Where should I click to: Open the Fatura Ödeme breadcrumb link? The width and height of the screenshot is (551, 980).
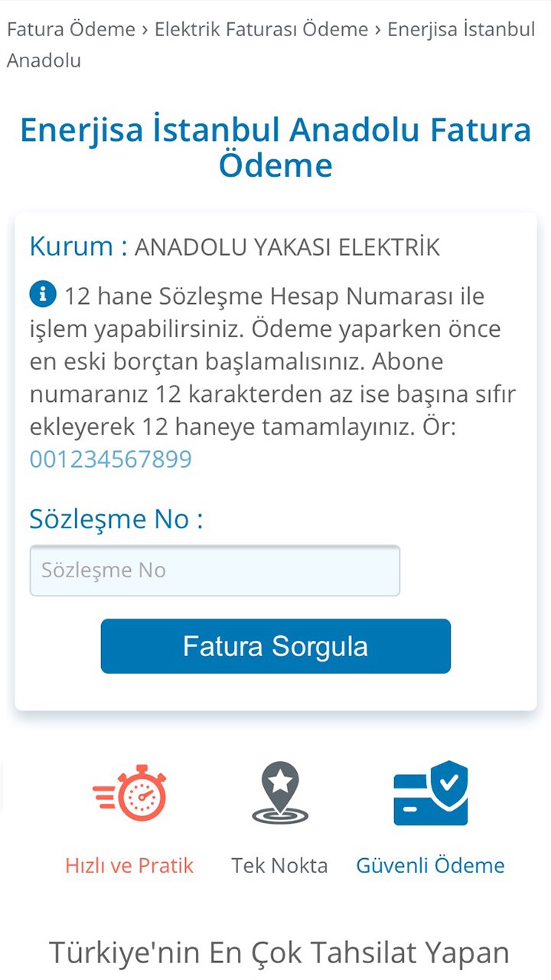point(71,30)
